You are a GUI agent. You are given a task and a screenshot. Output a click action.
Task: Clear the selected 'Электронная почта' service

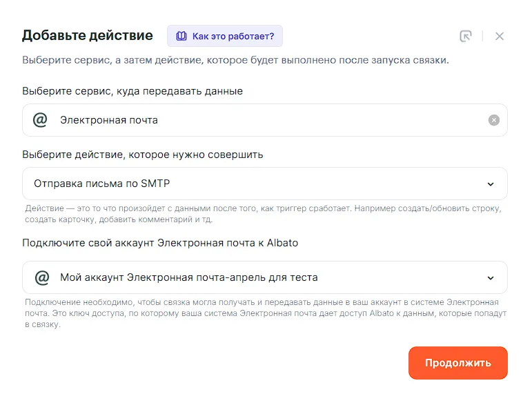pos(494,120)
